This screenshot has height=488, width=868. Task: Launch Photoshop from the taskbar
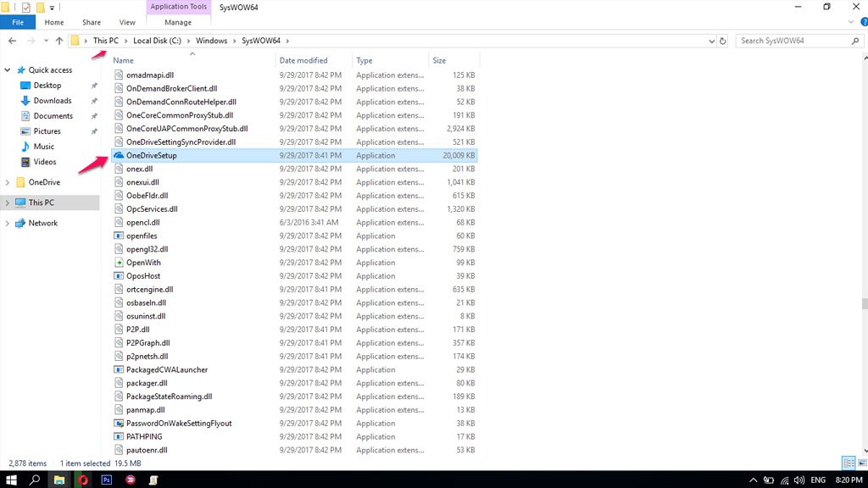[x=106, y=480]
